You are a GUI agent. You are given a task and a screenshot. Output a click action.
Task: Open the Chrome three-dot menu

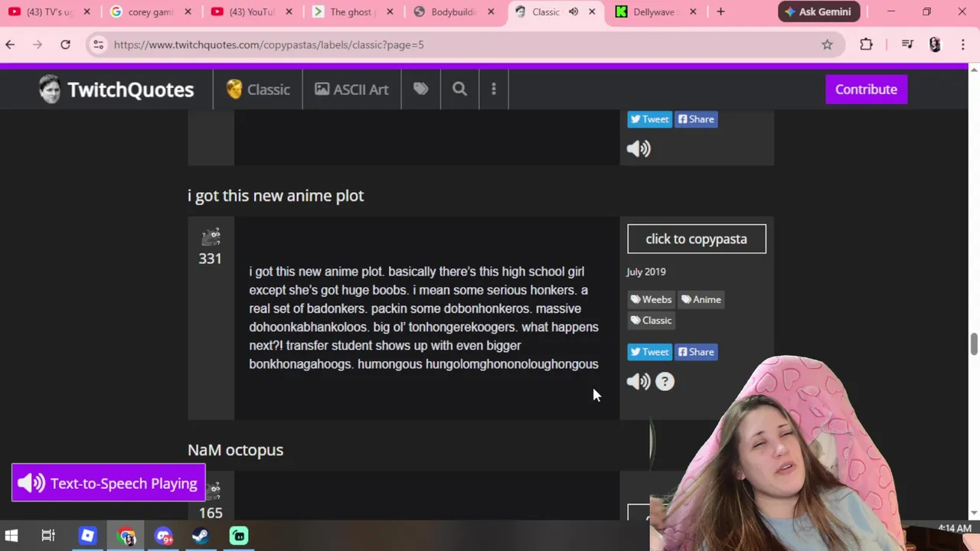tap(963, 44)
